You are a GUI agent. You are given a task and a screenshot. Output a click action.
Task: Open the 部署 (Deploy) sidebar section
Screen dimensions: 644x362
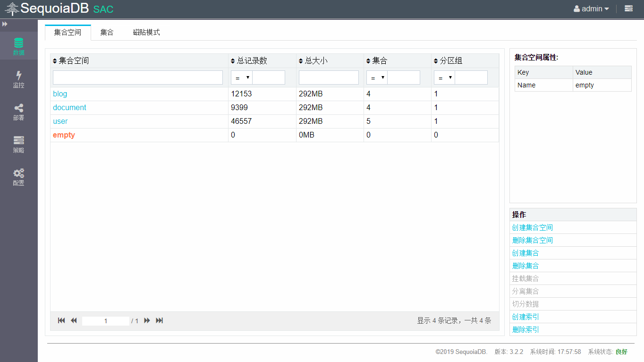(x=18, y=112)
